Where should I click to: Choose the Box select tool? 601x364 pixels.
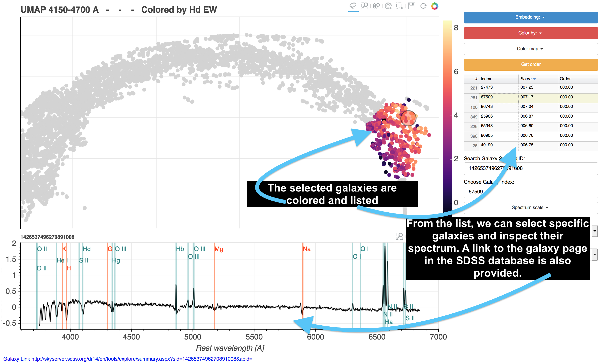400,6
